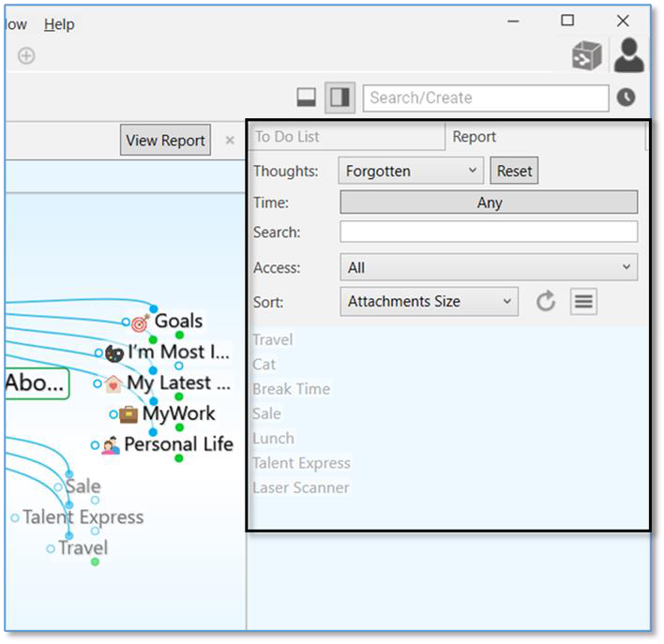664x644 pixels.
Task: Click the clock history icon beside search
Action: (x=626, y=97)
